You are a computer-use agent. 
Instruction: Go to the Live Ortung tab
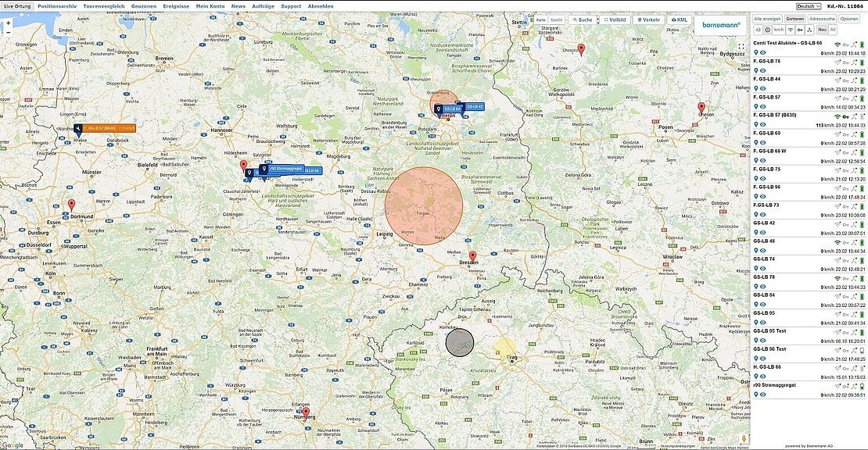tap(17, 6)
